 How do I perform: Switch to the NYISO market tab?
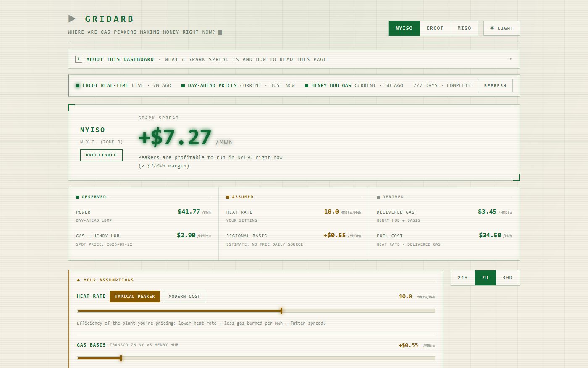click(x=404, y=28)
